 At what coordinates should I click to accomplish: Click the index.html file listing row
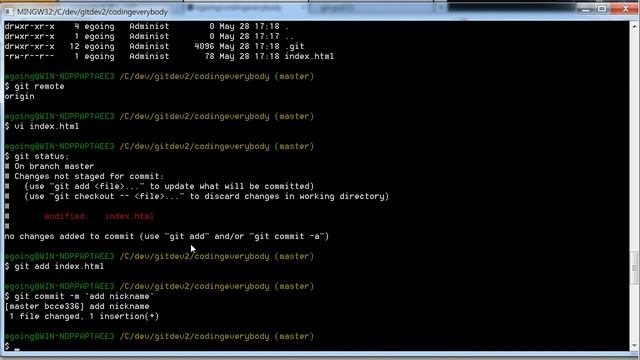(169, 56)
